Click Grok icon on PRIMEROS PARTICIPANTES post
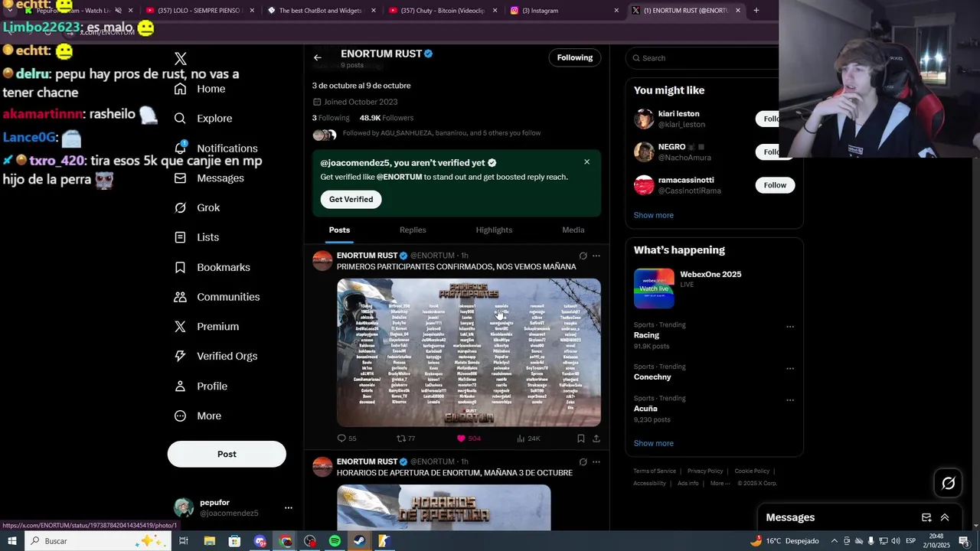Viewport: 980px width, 551px height. 583,256
